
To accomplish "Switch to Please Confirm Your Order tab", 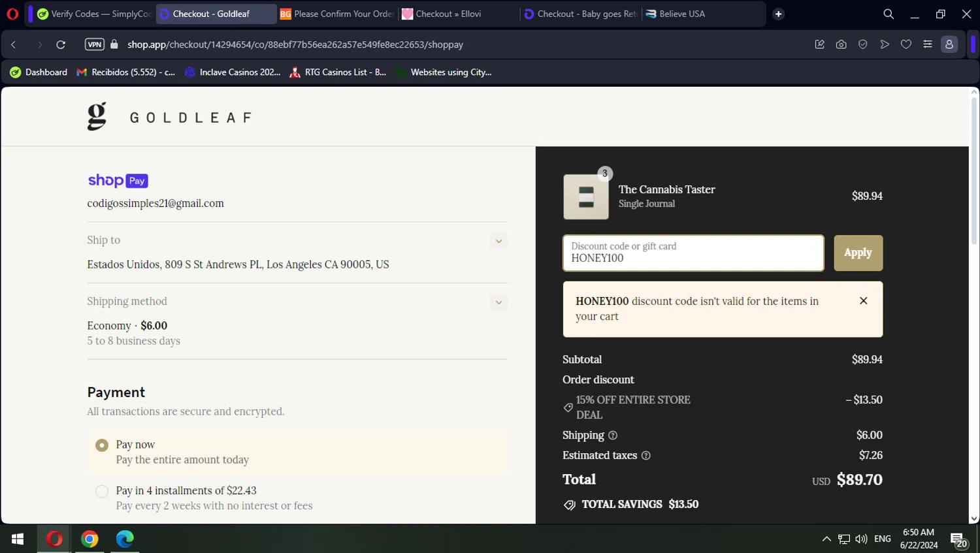I will pyautogui.click(x=336, y=14).
